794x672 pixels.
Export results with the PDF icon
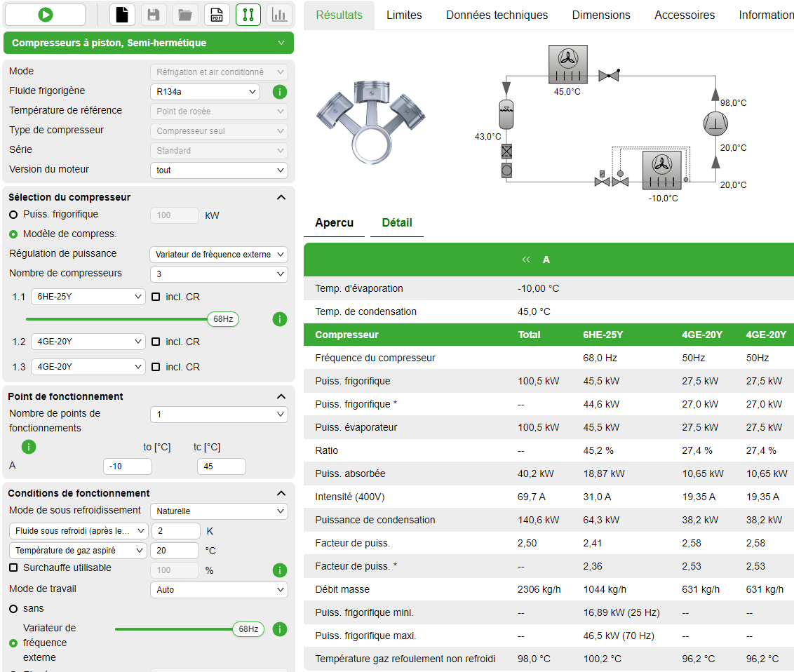coord(217,15)
